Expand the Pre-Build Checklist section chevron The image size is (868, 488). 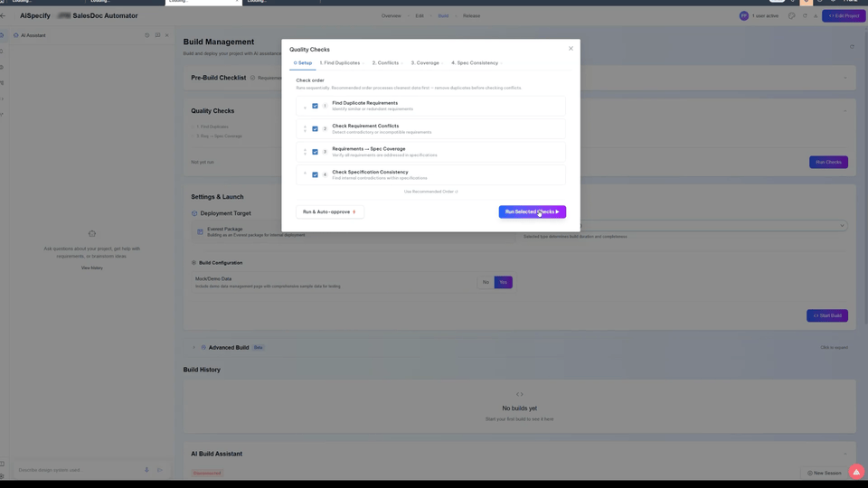click(844, 78)
